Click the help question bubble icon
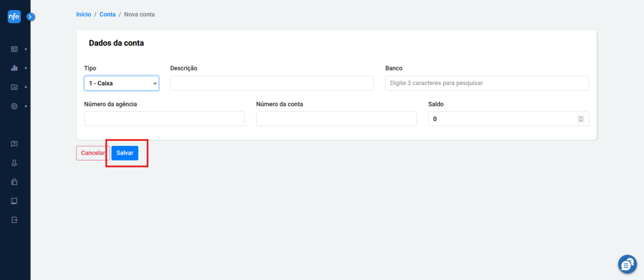This screenshot has width=644, height=280. (14, 144)
